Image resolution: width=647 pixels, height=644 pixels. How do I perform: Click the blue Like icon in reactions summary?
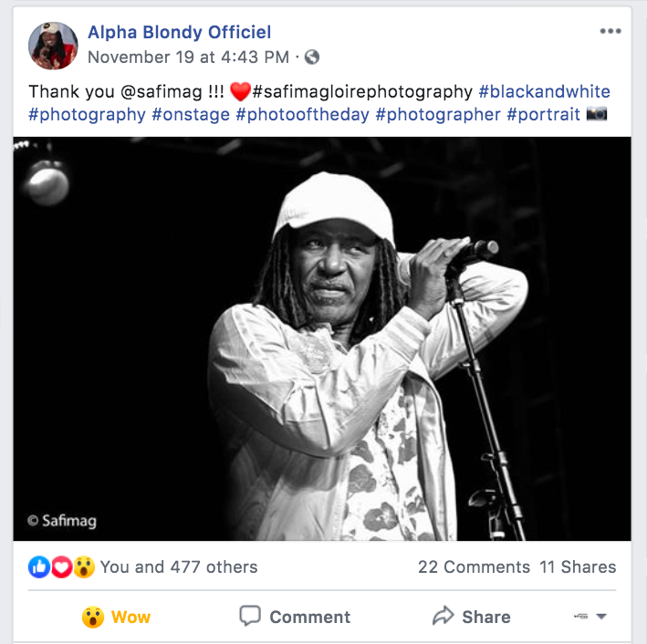click(39, 566)
